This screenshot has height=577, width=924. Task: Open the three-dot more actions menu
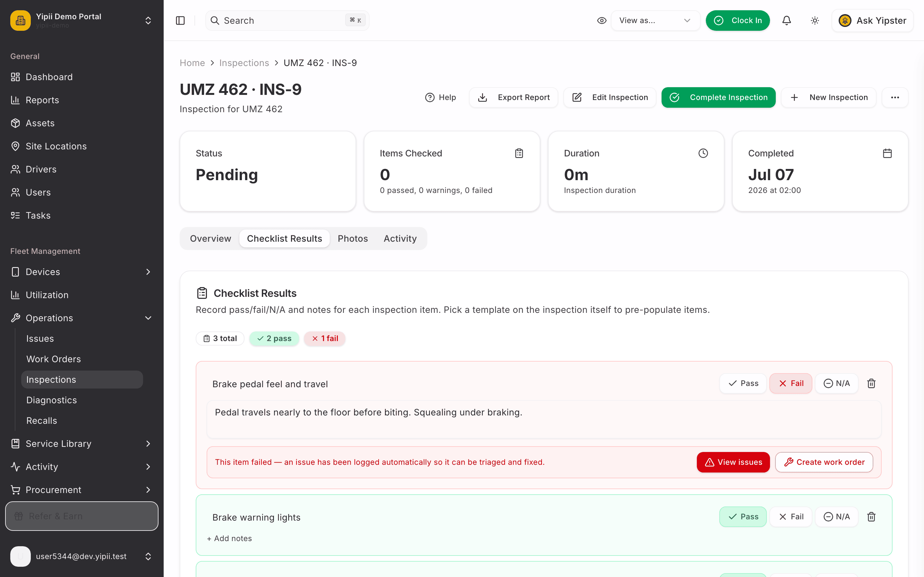[895, 97]
